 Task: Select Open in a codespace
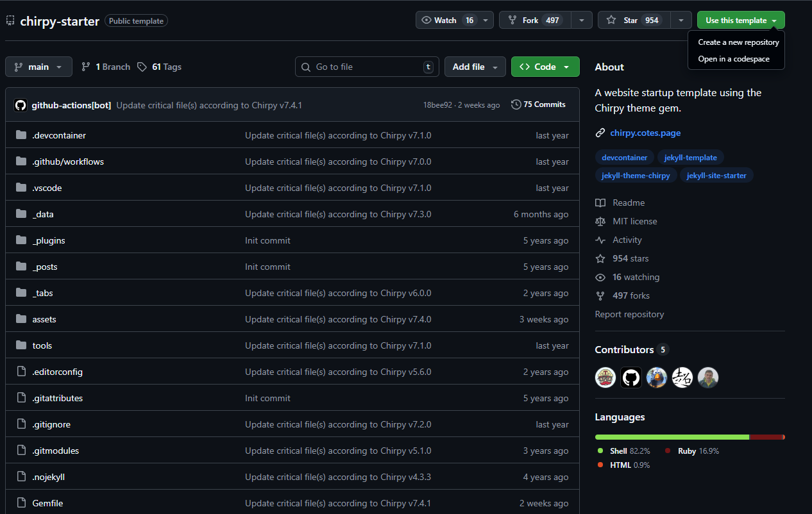[734, 59]
